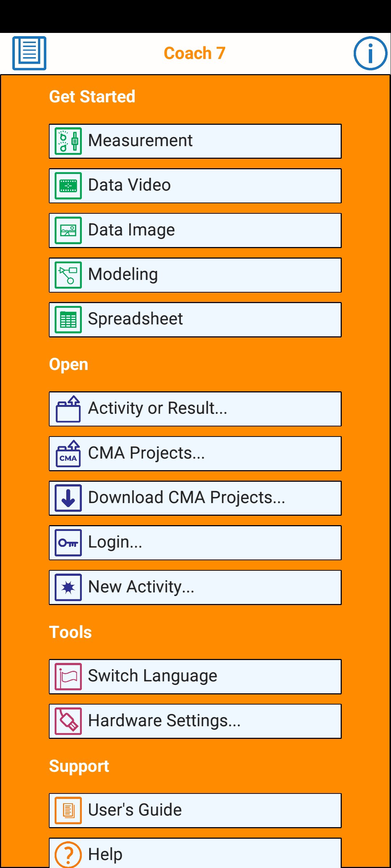Viewport: 391px width, 868px height.
Task: Click the Hardware Settings plug icon
Action: click(68, 721)
